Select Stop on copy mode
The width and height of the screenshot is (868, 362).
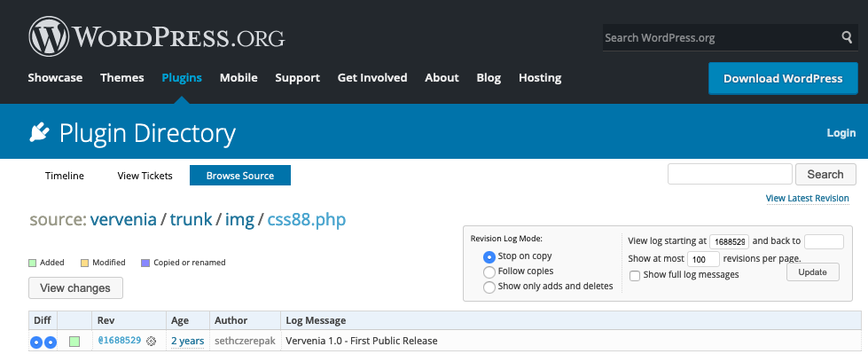pyautogui.click(x=489, y=257)
